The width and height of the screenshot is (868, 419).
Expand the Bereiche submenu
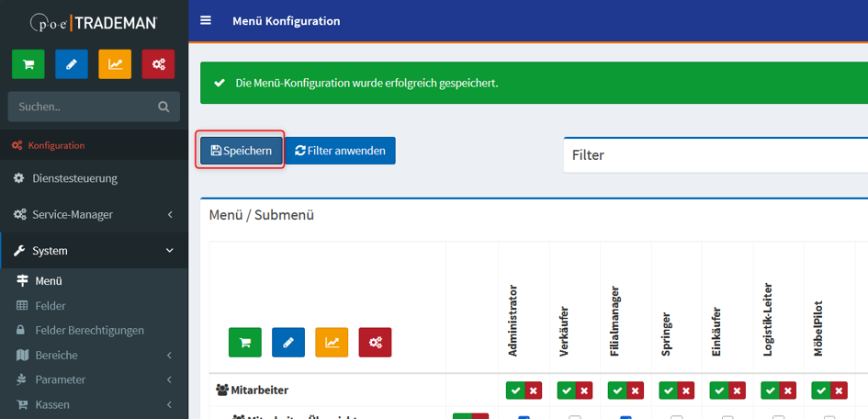click(x=94, y=355)
